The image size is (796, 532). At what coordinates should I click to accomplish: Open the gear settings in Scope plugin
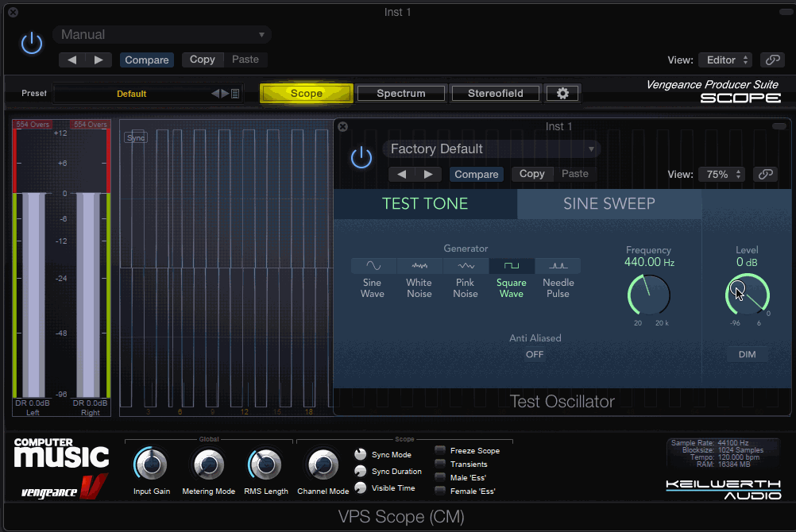(x=562, y=94)
